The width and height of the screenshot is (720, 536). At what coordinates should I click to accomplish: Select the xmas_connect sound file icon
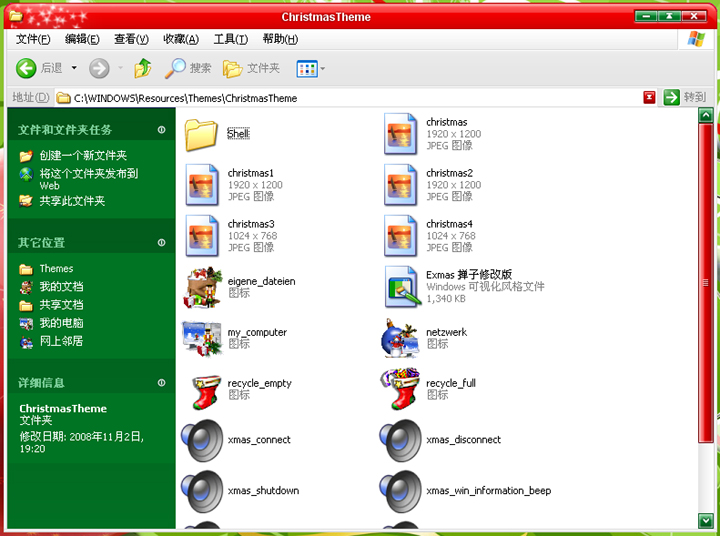pyautogui.click(x=202, y=440)
